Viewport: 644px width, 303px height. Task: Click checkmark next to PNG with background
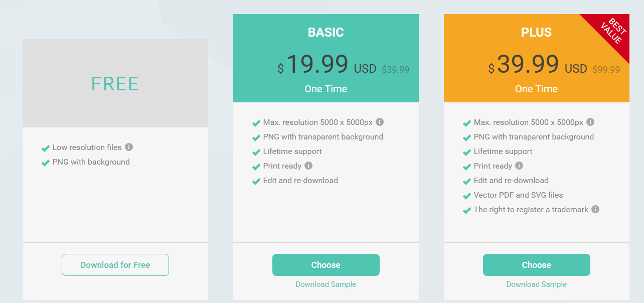click(x=46, y=163)
